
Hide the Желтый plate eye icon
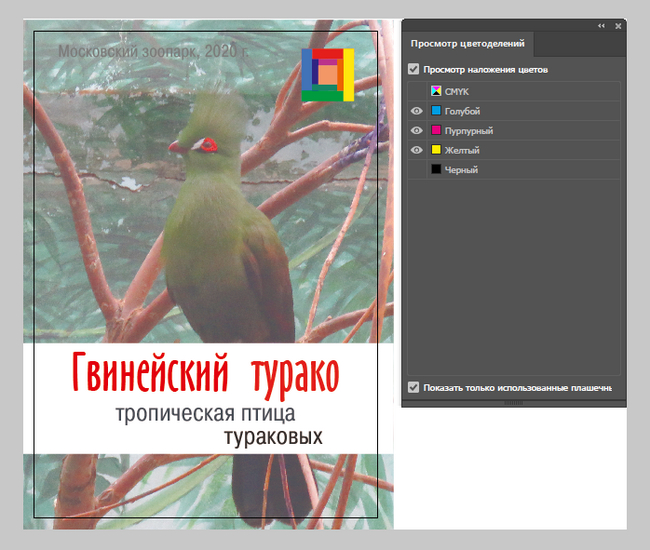417,150
